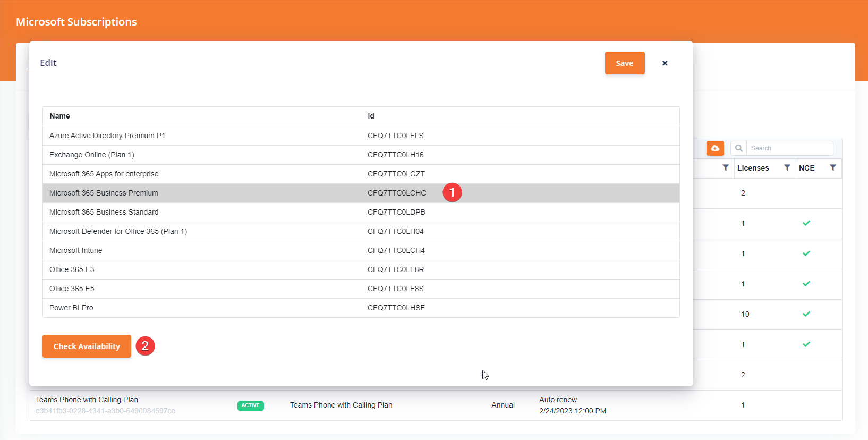Sort by the Licenses column header
Image resolution: width=868 pixels, height=440 pixels.
pos(753,168)
